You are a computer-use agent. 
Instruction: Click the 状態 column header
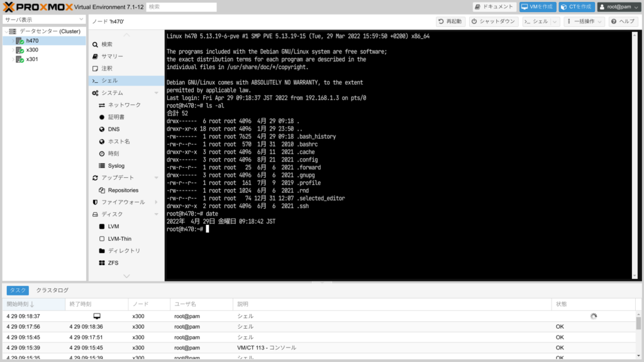[594, 304]
